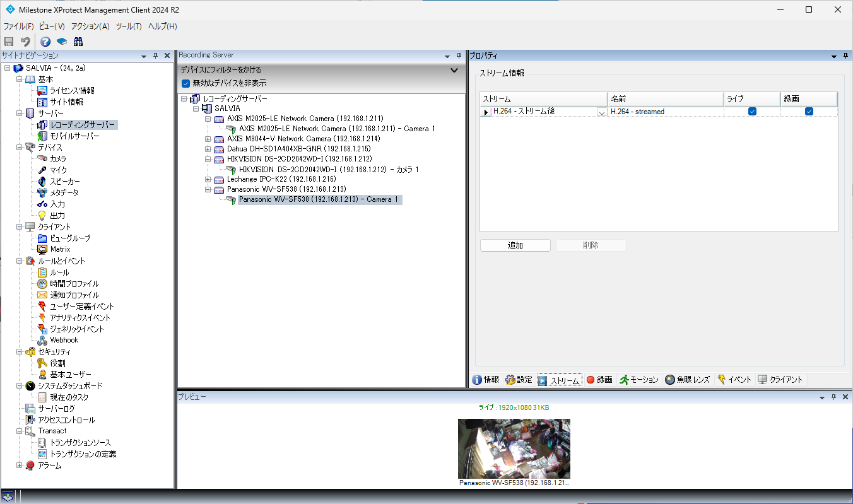This screenshot has height=504, width=853.
Task: Expand Lechange IPC-K22 node
Action: (208, 180)
